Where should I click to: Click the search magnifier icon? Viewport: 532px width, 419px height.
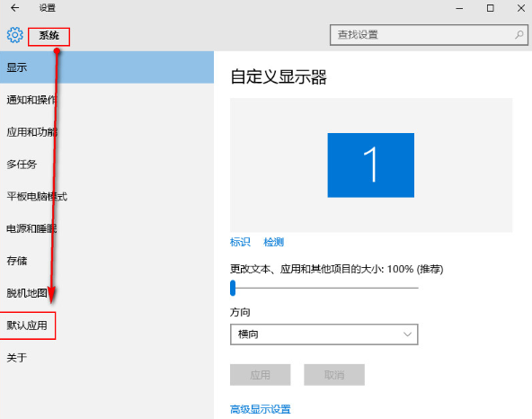[x=519, y=35]
